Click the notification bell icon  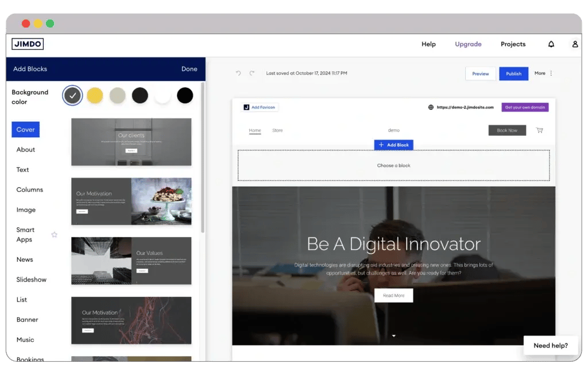tap(551, 44)
